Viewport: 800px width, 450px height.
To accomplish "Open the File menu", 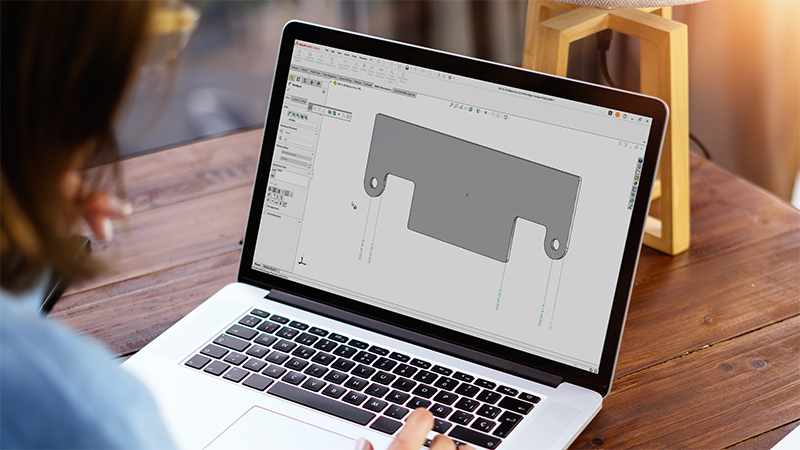I will click(327, 50).
